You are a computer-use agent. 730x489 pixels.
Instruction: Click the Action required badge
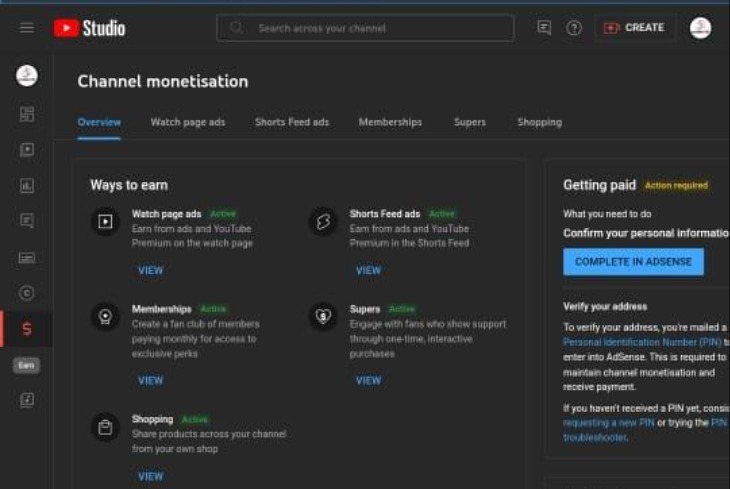pyautogui.click(x=676, y=185)
